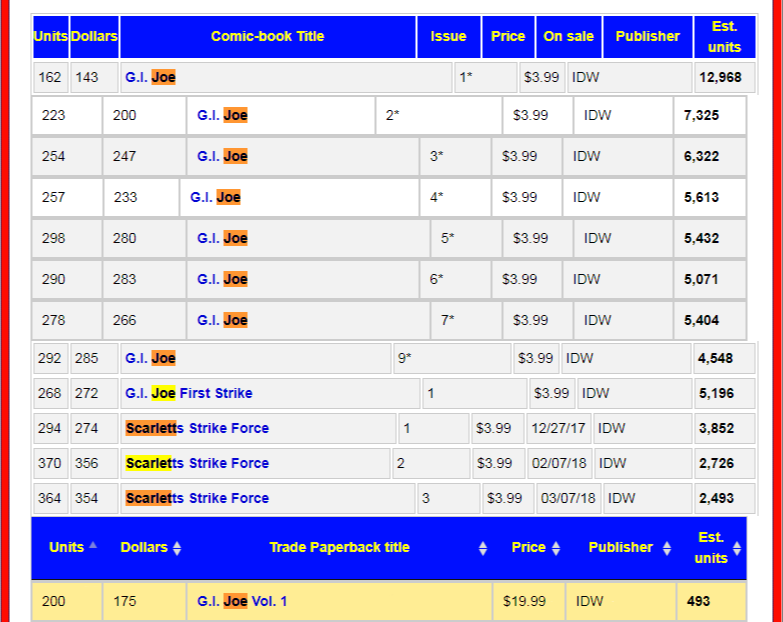The height and width of the screenshot is (622, 783).
Task: Open Scarletts Strike Force 12/27/17 link
Action: coord(197,428)
